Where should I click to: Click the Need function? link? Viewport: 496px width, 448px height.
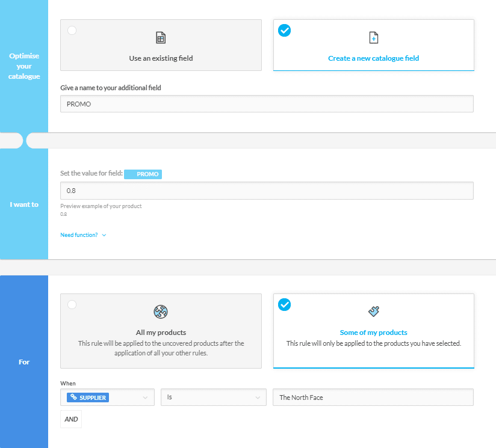pyautogui.click(x=79, y=235)
